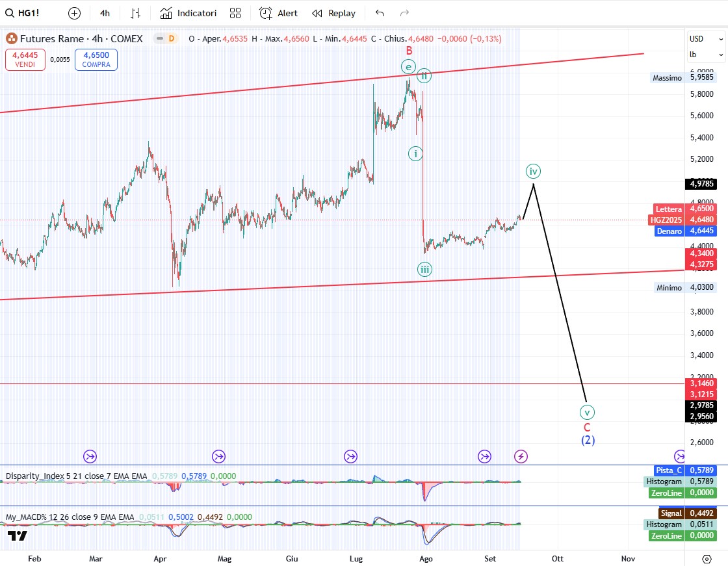This screenshot has width=728, height=566.
Task: Click the Lettera 4,6500 ask label
Action: pyautogui.click(x=685, y=209)
